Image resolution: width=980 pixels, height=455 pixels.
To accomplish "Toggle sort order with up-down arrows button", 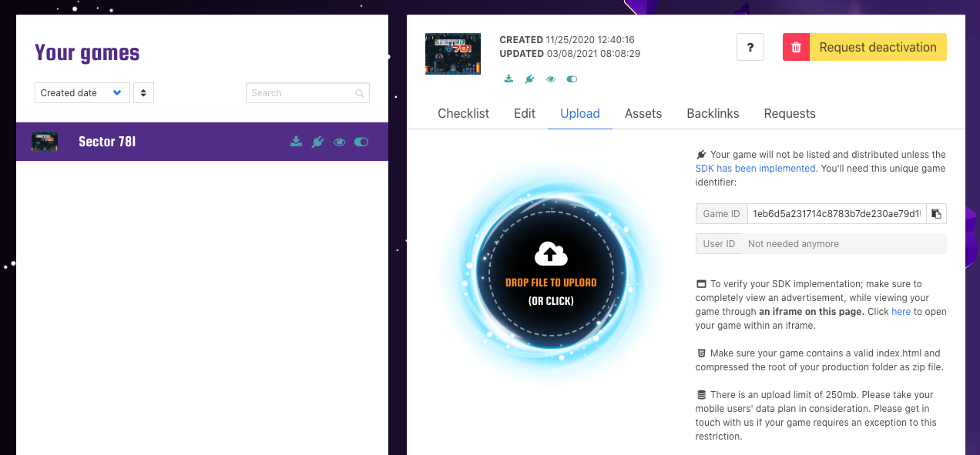I will (143, 93).
